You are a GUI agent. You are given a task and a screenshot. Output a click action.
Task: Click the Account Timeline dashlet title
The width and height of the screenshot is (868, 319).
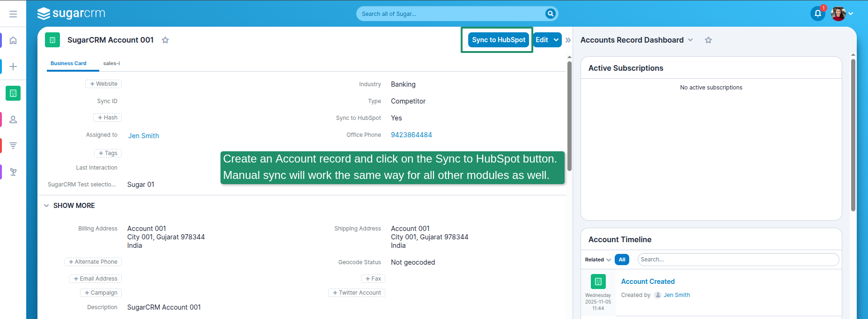coord(620,239)
